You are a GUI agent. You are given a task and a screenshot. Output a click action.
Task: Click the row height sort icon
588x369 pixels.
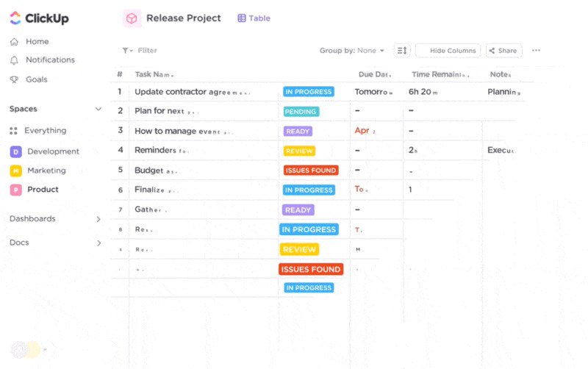[x=402, y=51]
